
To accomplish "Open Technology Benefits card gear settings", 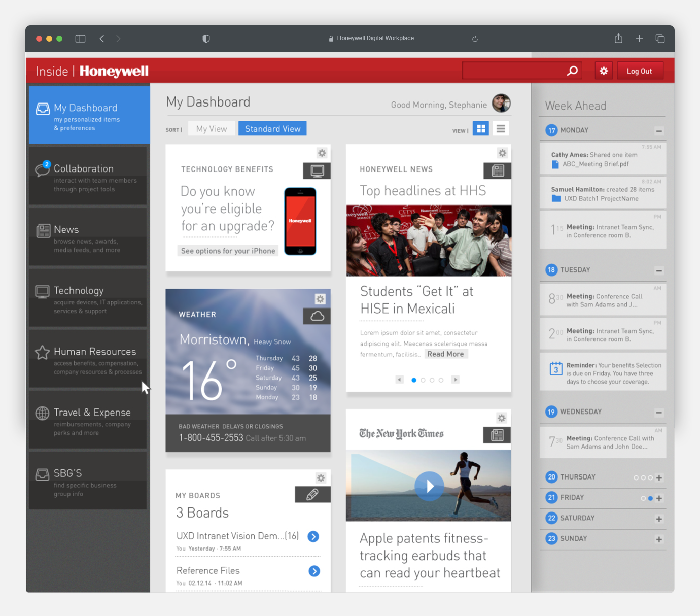I will tap(322, 153).
